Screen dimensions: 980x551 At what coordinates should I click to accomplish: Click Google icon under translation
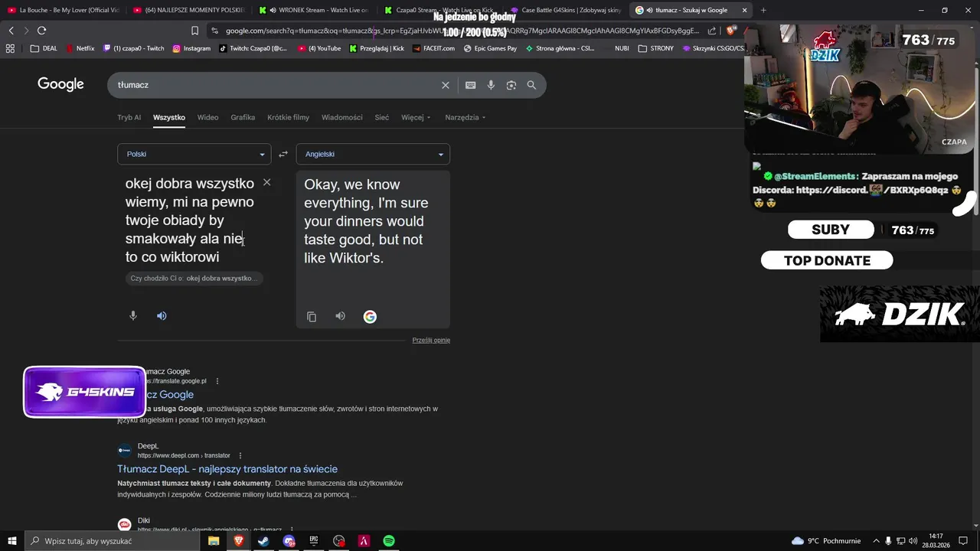[370, 317]
